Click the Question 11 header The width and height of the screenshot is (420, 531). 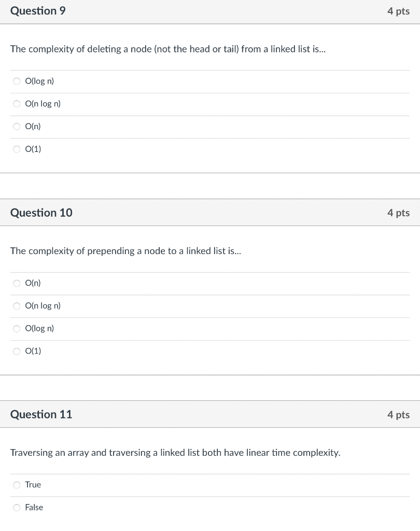tap(41, 414)
